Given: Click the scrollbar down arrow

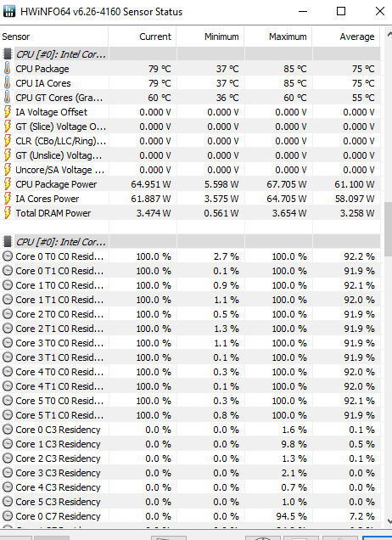Looking at the screenshot, I should [x=389, y=521].
